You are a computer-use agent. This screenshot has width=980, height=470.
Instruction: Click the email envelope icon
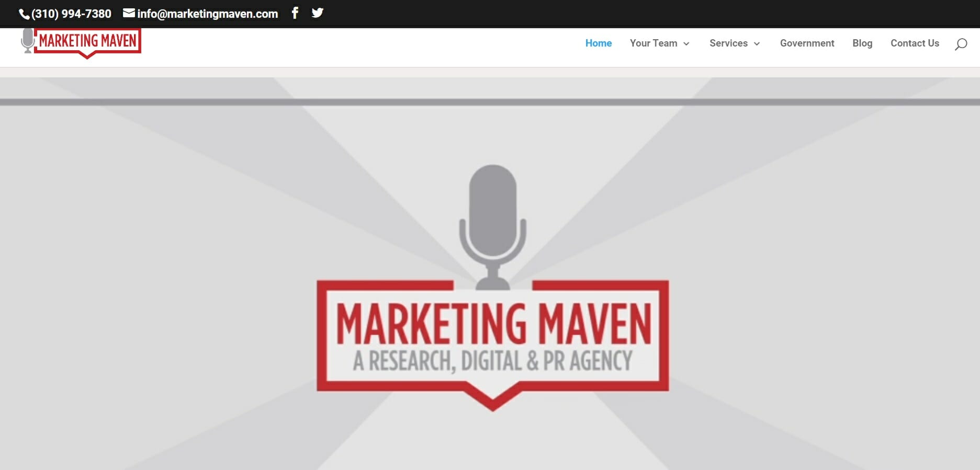[x=129, y=13]
